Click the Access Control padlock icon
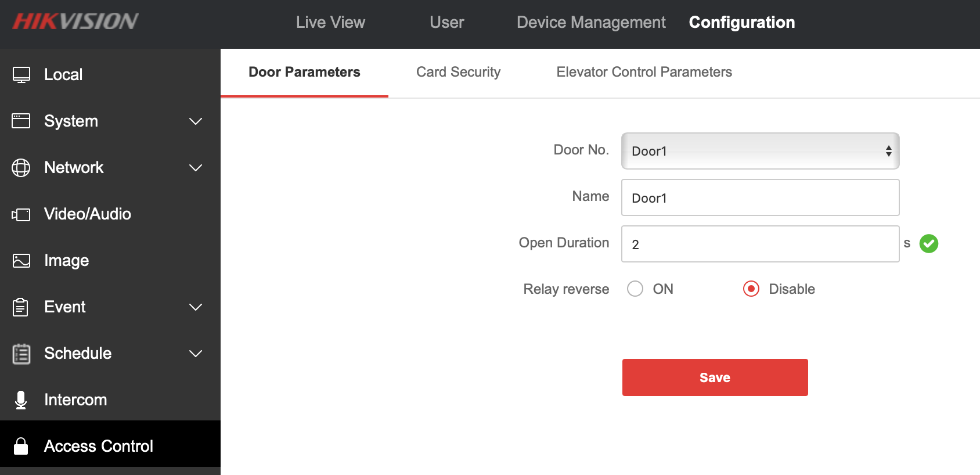 click(x=21, y=446)
